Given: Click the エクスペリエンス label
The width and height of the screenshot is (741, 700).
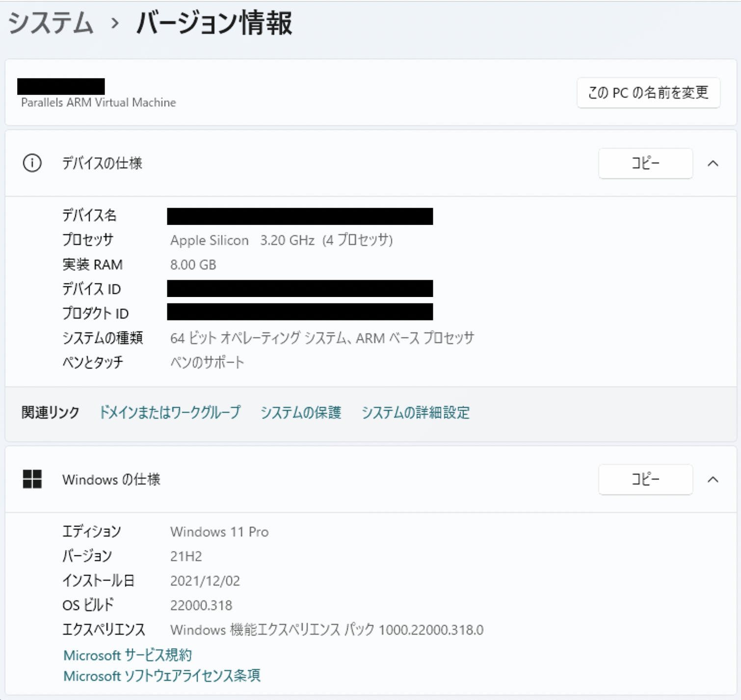Looking at the screenshot, I should 104,630.
